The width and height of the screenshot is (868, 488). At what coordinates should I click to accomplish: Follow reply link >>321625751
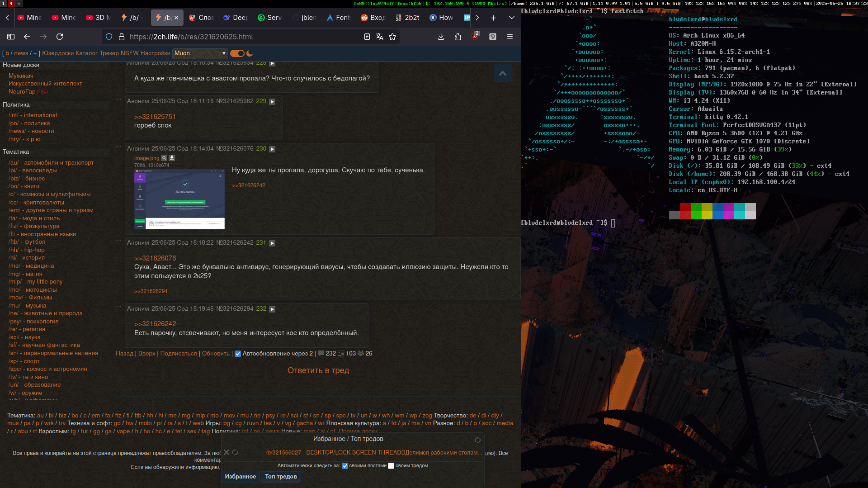point(155,117)
